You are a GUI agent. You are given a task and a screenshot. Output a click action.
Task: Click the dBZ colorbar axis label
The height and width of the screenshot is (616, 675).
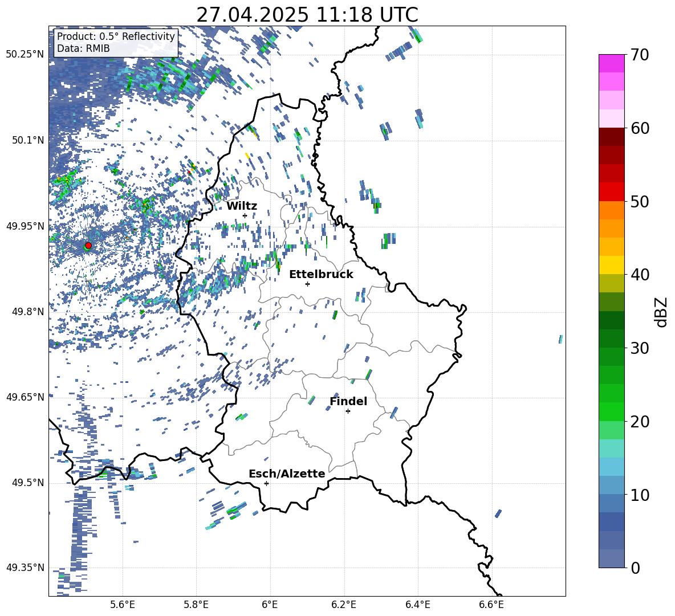point(661,312)
